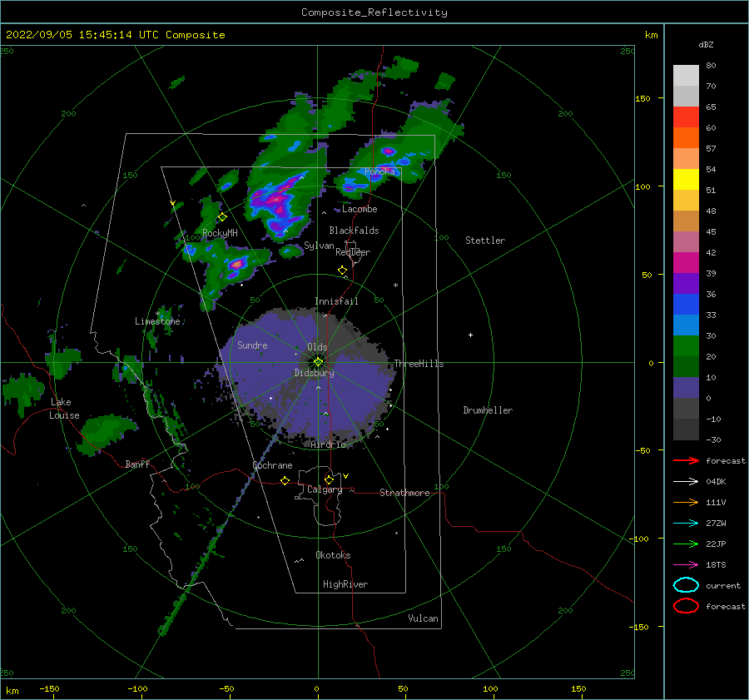Click the HighRiver town label
Image resolution: width=749 pixels, height=700 pixels.
[345, 584]
